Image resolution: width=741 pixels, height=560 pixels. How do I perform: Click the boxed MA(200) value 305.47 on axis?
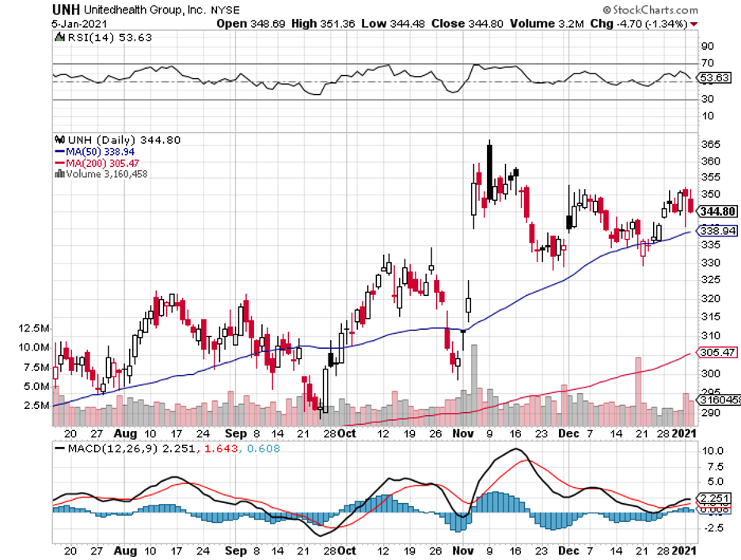(718, 352)
